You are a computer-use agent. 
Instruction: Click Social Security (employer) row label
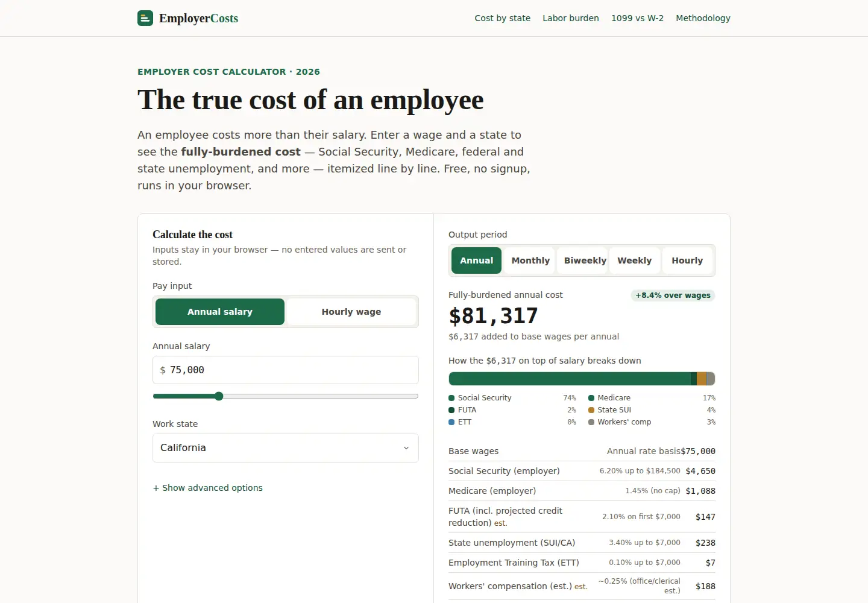pos(504,471)
